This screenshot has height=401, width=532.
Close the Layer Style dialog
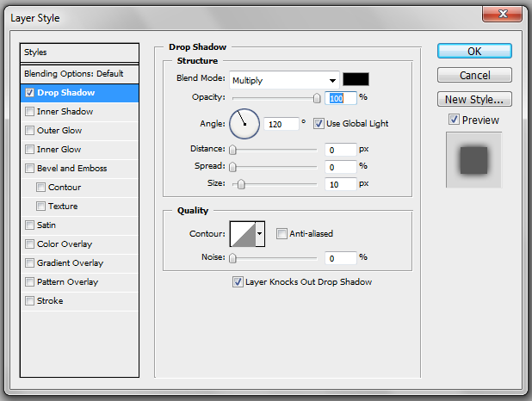pos(502,15)
